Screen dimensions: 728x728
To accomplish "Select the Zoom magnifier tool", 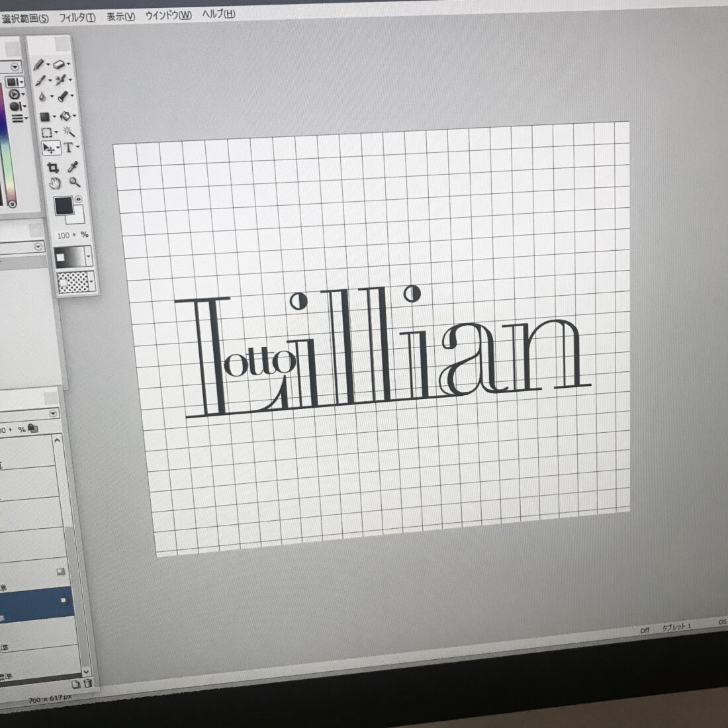I will point(75,183).
